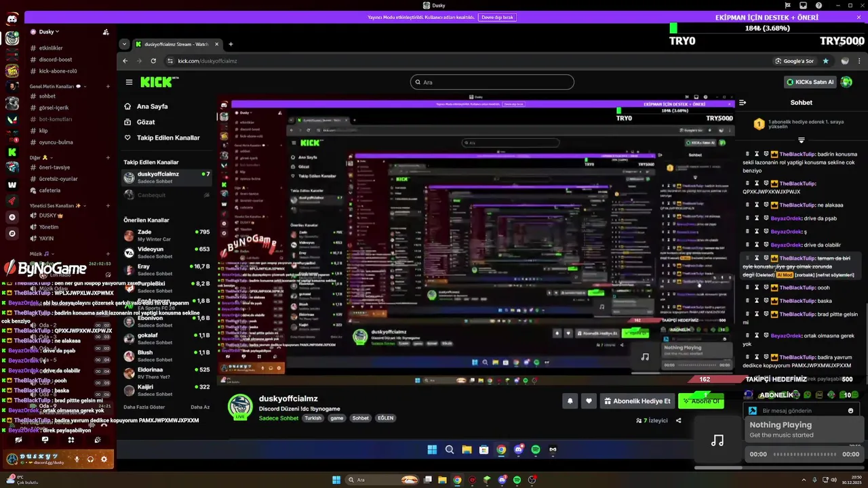868x488 pixels.
Task: Show fewer channels with Daha Az
Action: [x=200, y=407]
